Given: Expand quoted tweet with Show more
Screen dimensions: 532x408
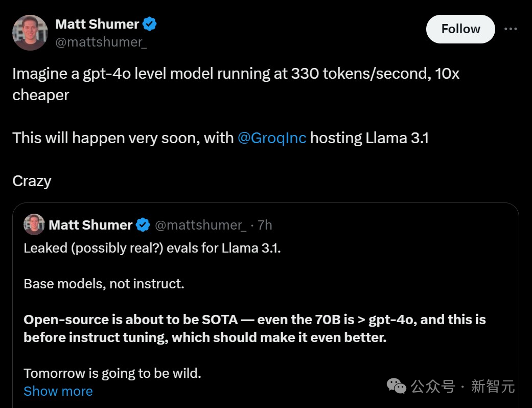Looking at the screenshot, I should tap(58, 391).
